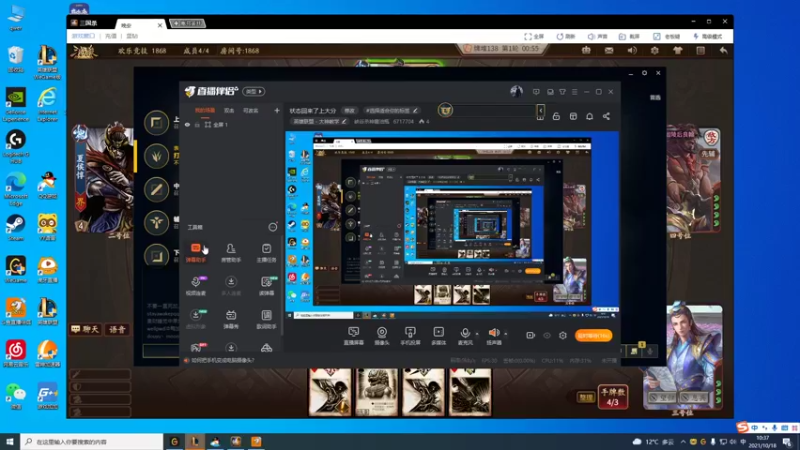This screenshot has width=800, height=450.
Task: Switch to the third scene tab
Action: 251,110
